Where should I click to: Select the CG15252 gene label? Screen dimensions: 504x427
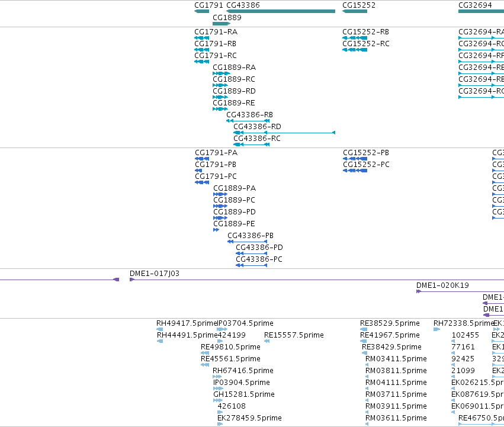coord(359,5)
